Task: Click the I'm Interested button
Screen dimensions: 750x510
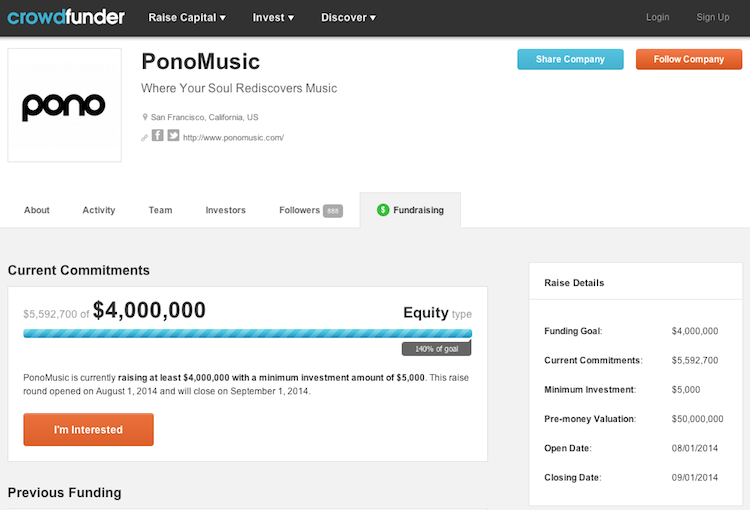Action: 88,430
